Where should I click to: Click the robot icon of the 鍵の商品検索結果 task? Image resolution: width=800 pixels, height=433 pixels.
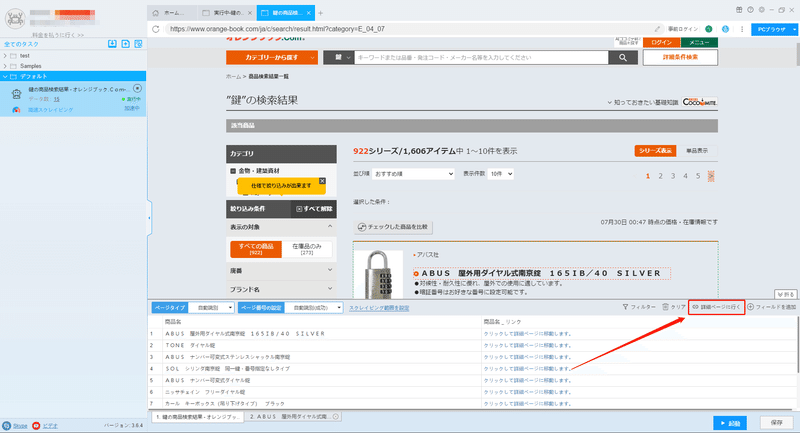(x=16, y=93)
